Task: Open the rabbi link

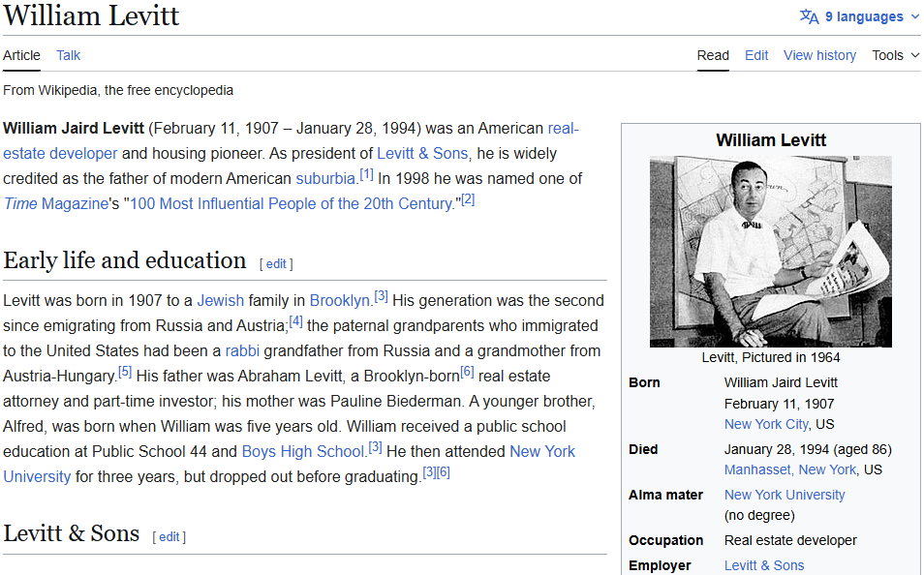Action: 242,351
